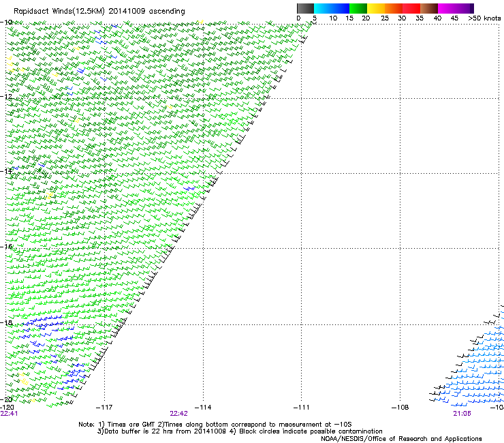Click the '-18' latitude axis label
The image size is (504, 443).
[6, 322]
